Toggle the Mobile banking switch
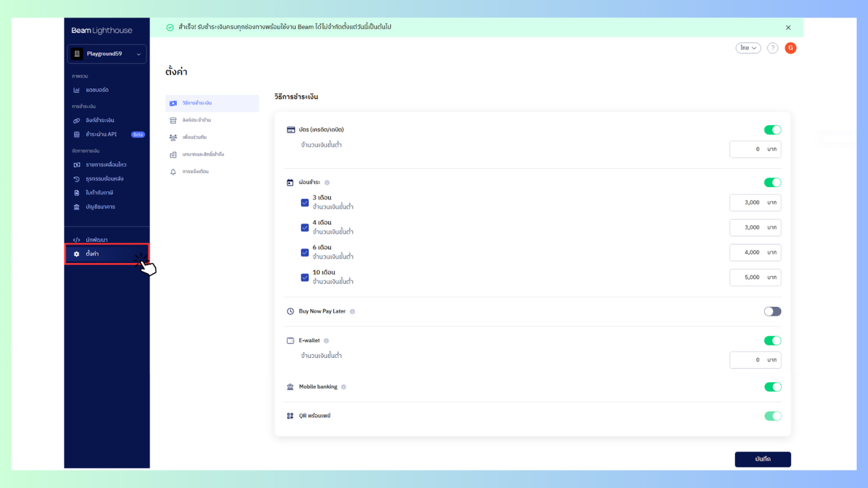This screenshot has height=488, width=868. (x=773, y=387)
